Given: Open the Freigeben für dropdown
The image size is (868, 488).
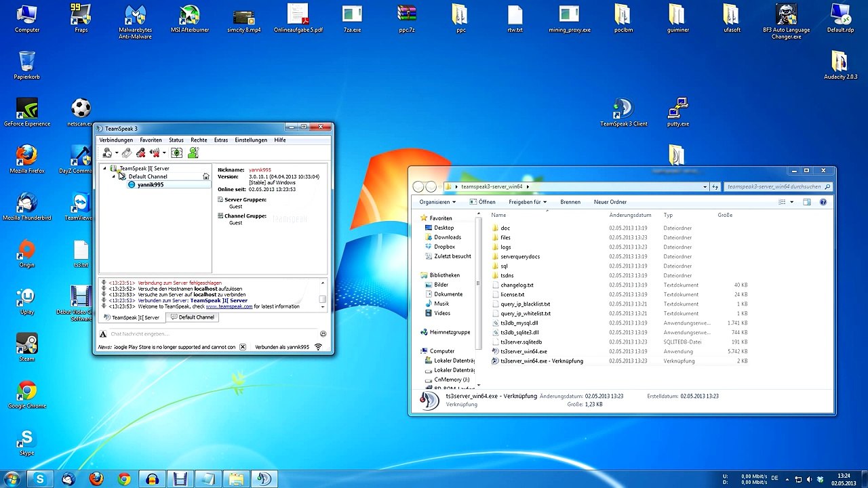Looking at the screenshot, I should (528, 202).
